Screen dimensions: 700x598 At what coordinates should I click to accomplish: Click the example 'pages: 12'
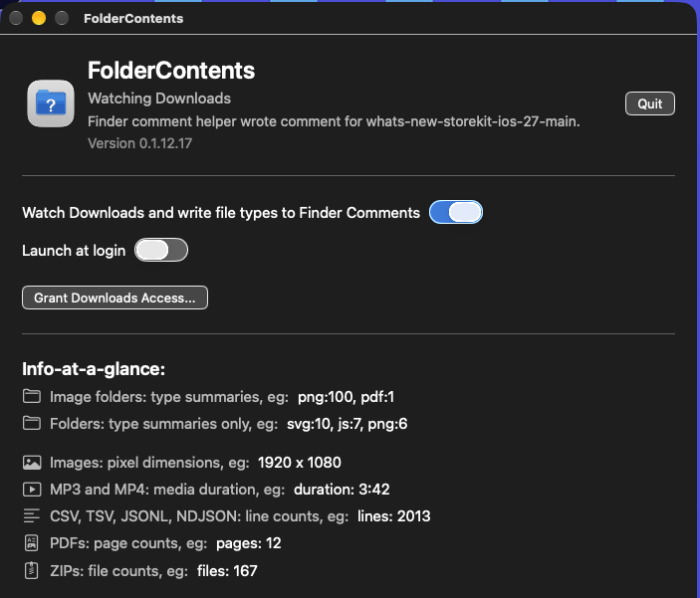(249, 543)
